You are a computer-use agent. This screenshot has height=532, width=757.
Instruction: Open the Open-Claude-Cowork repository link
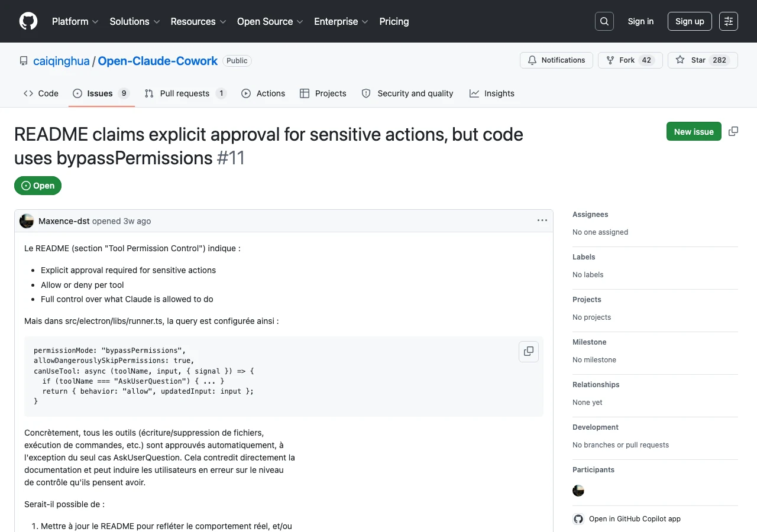point(157,61)
